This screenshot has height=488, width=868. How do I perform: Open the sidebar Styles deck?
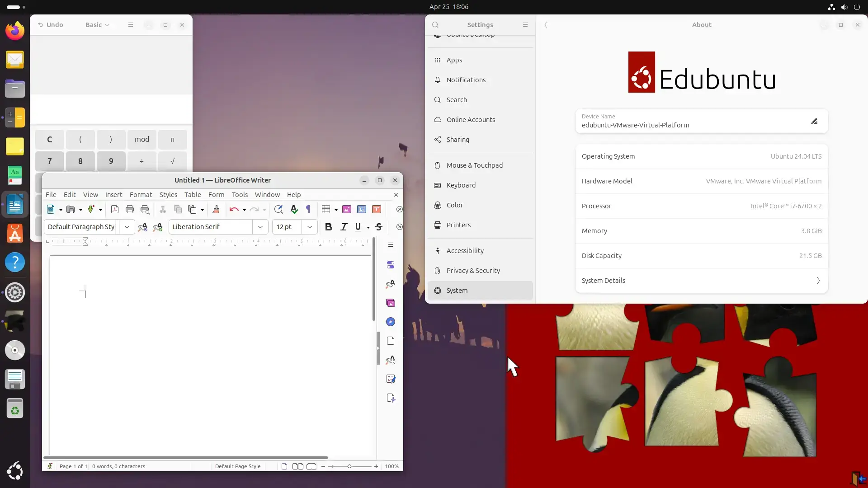[x=391, y=284]
